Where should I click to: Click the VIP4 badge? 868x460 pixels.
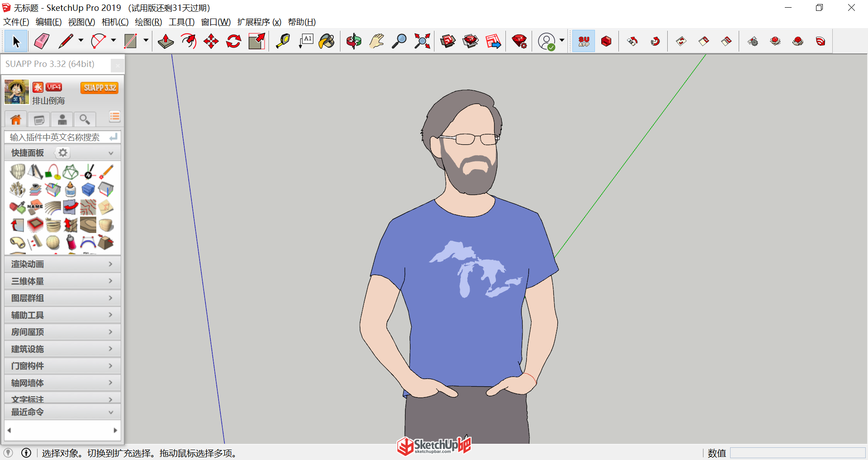54,87
